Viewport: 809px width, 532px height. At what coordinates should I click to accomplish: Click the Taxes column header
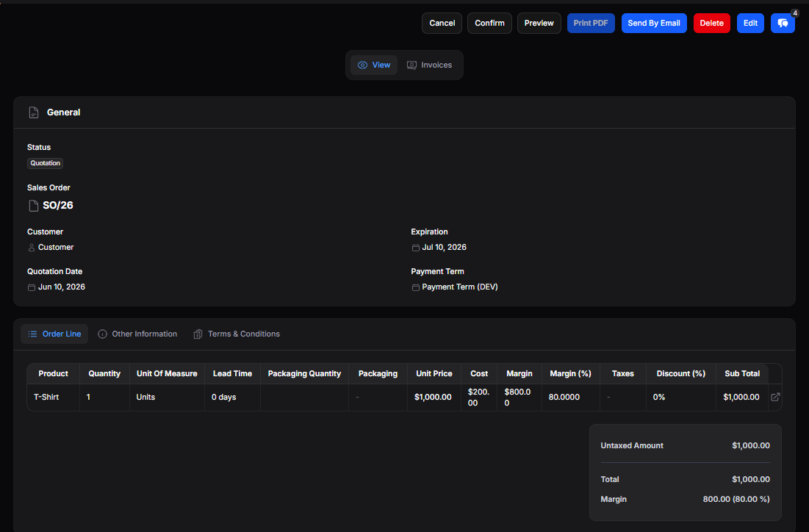pos(623,373)
